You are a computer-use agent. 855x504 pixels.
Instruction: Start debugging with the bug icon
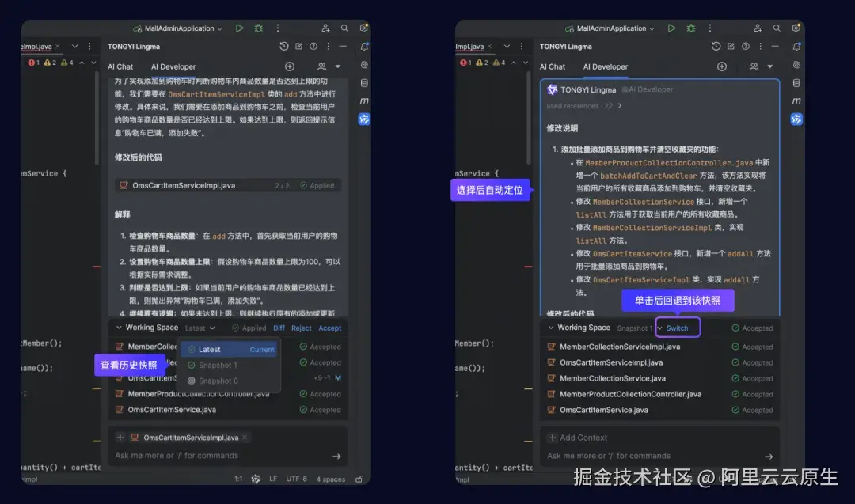click(259, 28)
